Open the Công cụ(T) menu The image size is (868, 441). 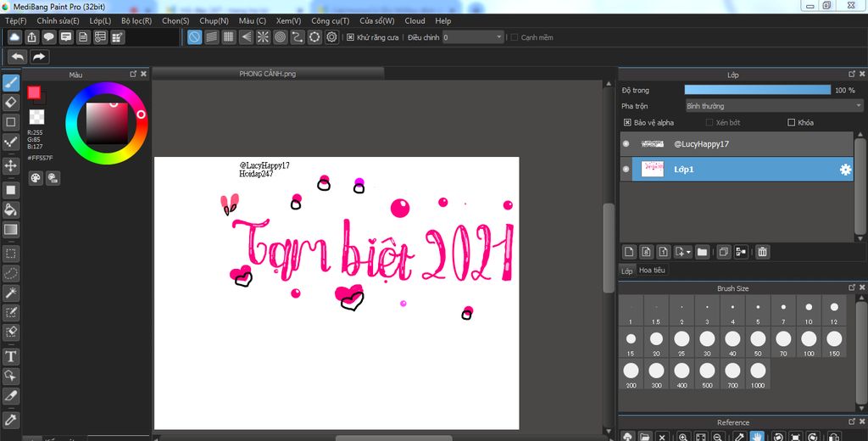(x=331, y=20)
